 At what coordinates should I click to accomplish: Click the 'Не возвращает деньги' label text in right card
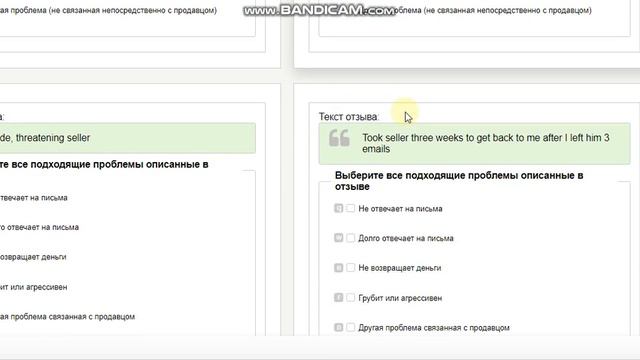pyautogui.click(x=400, y=268)
